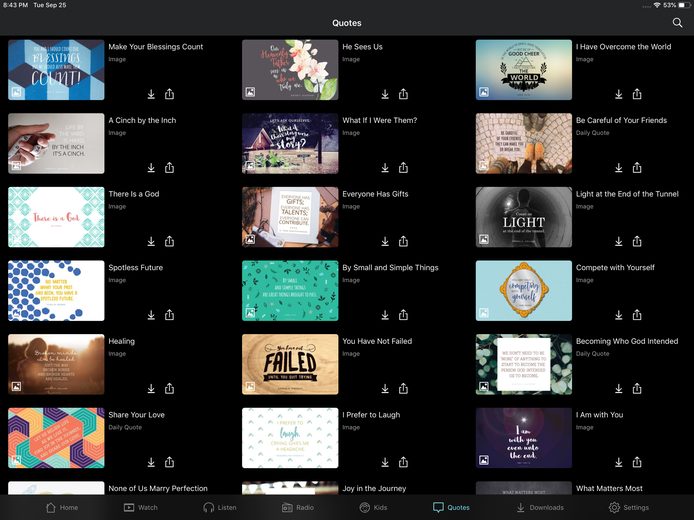This screenshot has width=694, height=520.
Task: Download I Have Overcome the World quote
Action: point(619,94)
